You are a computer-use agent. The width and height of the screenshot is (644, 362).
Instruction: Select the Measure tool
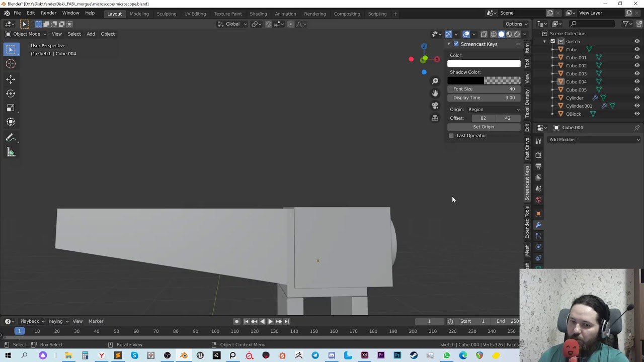pos(11,152)
